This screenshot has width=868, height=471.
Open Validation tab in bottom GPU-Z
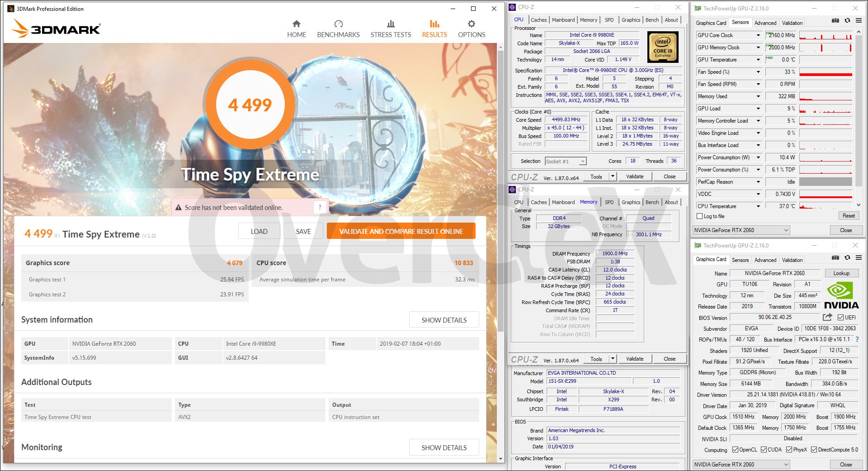click(x=793, y=260)
